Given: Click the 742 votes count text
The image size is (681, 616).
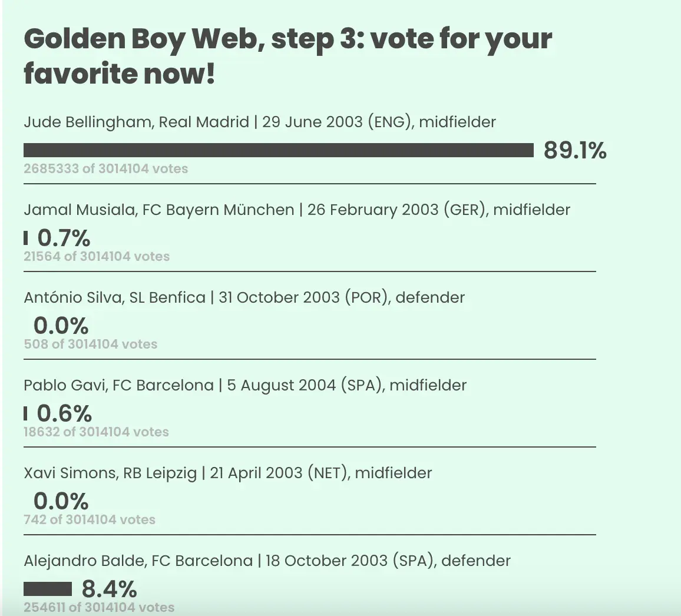Looking at the screenshot, I should tap(90, 520).
